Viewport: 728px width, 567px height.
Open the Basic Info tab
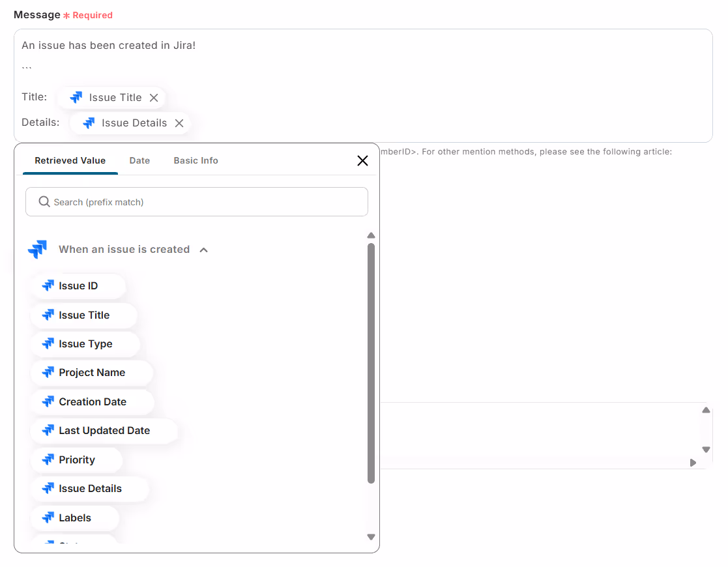(x=196, y=161)
